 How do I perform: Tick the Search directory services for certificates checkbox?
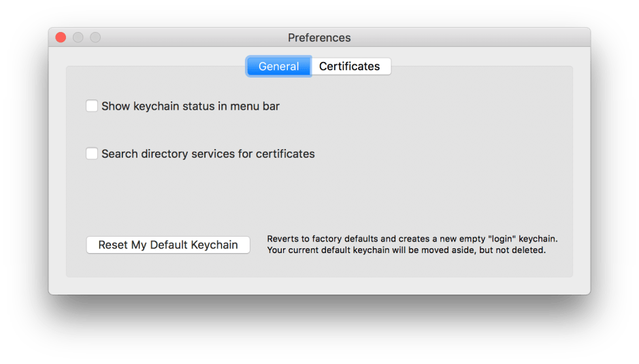coord(92,154)
